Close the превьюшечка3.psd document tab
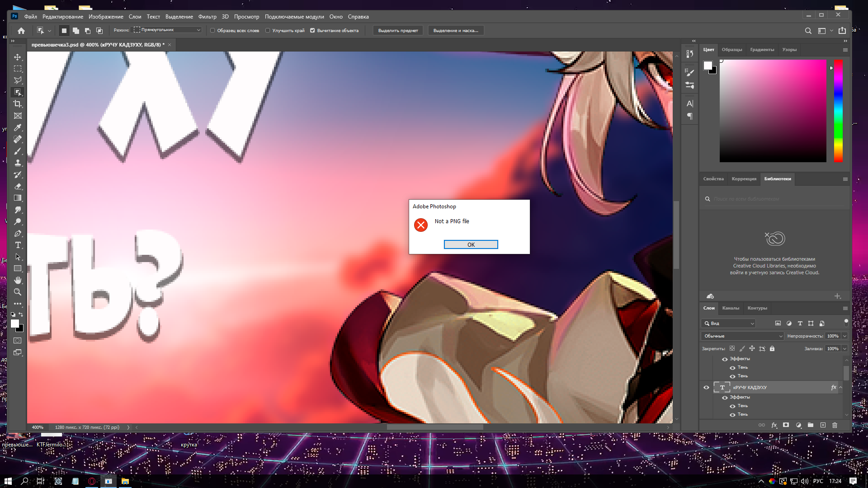 tap(170, 45)
